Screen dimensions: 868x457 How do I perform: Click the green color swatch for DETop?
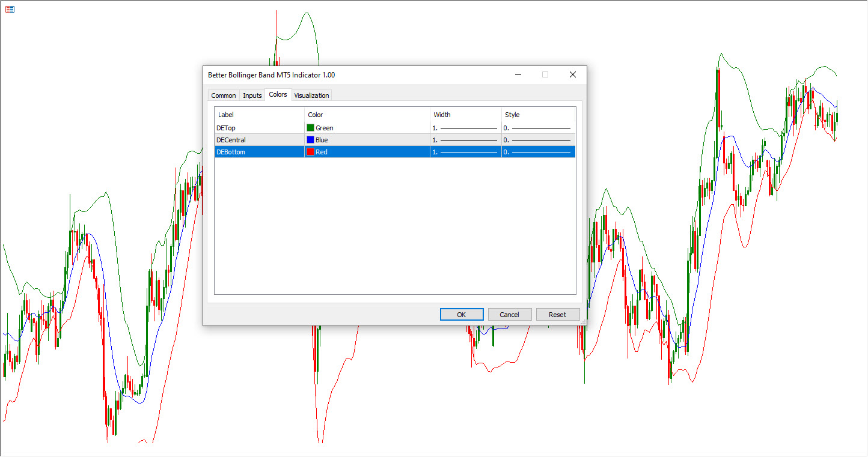point(311,128)
